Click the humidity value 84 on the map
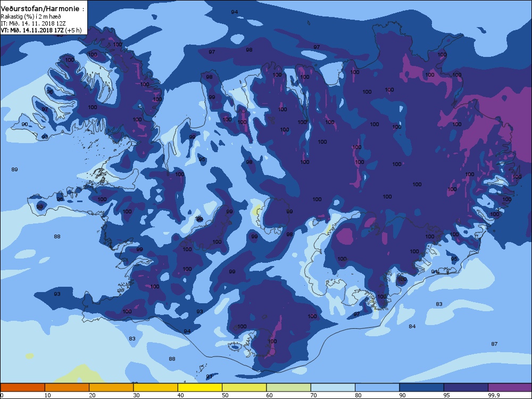The image size is (532, 399). pyautogui.click(x=412, y=327)
